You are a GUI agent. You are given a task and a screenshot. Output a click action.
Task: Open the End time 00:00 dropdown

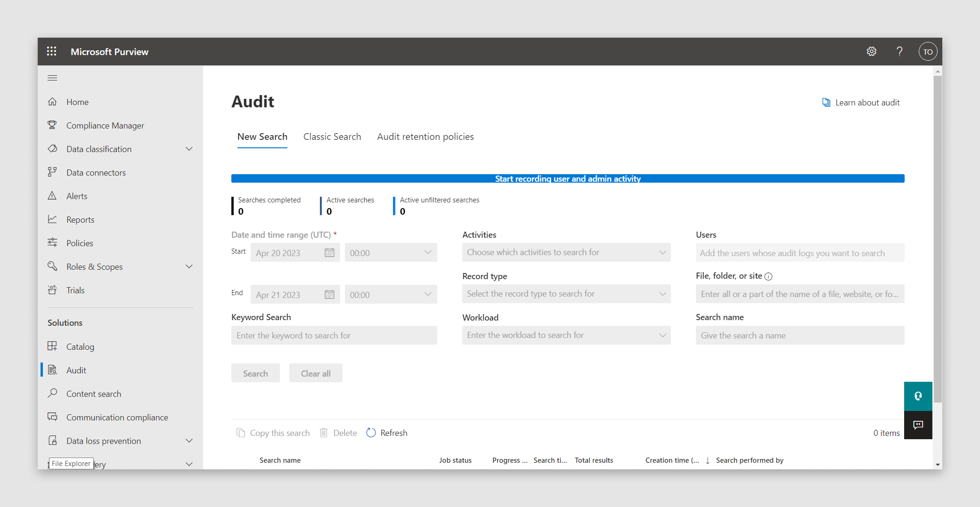pos(391,295)
